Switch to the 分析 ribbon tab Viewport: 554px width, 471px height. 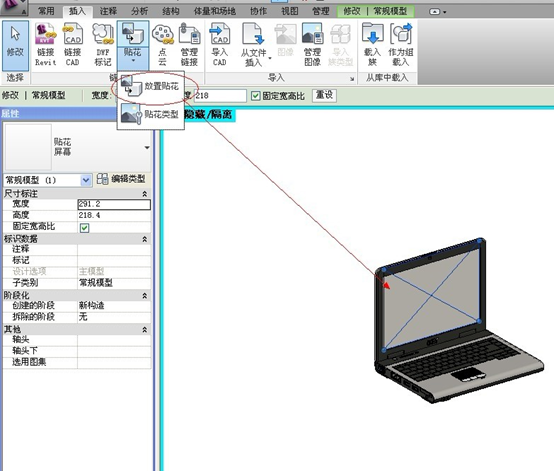click(x=139, y=11)
